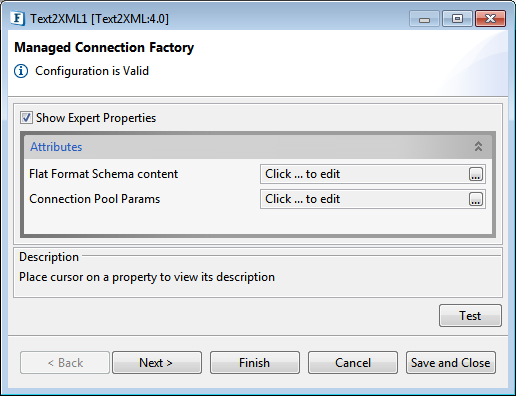Screen dimensions: 516x396
Task: Click the Attributes section header
Action: point(258,147)
